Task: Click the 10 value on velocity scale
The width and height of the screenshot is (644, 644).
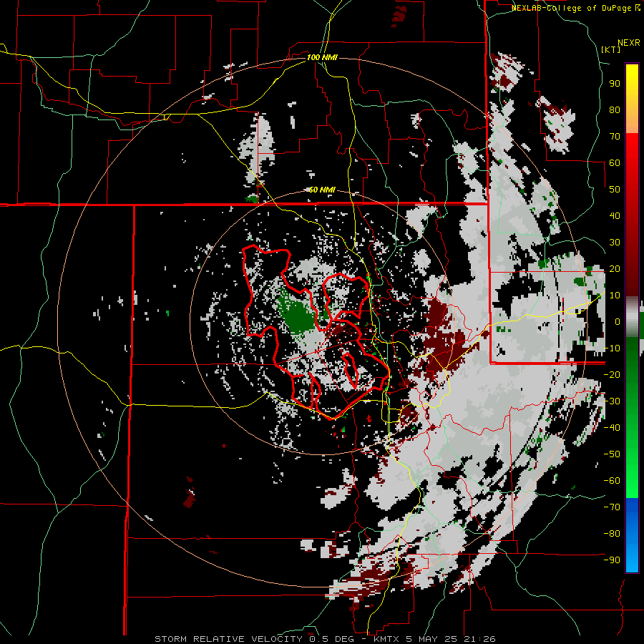Action: pyautogui.click(x=615, y=296)
